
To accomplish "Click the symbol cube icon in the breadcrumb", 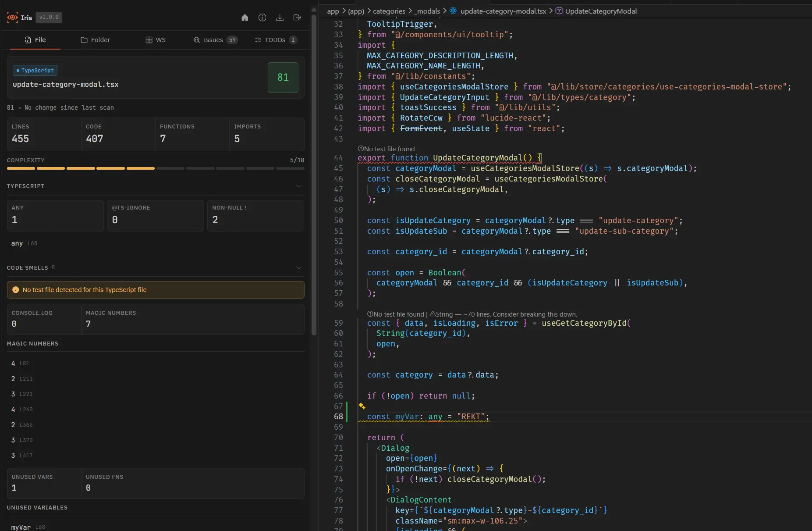I will coord(559,11).
